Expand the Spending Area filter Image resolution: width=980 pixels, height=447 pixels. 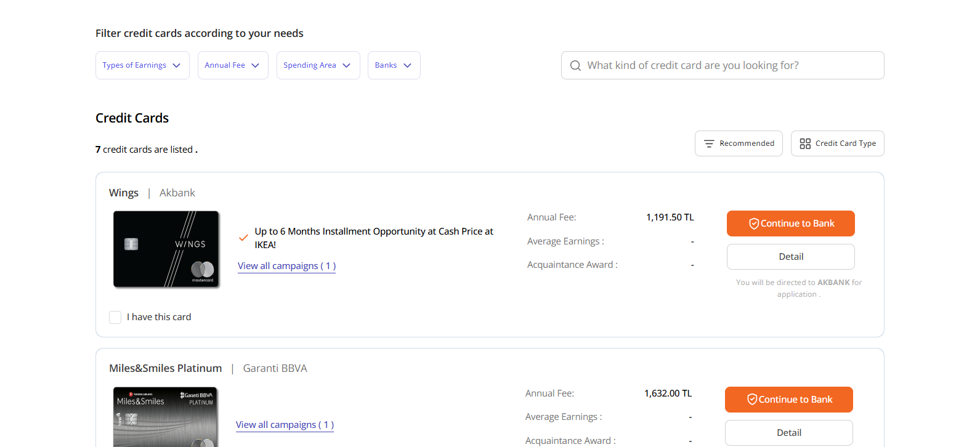[x=318, y=65]
